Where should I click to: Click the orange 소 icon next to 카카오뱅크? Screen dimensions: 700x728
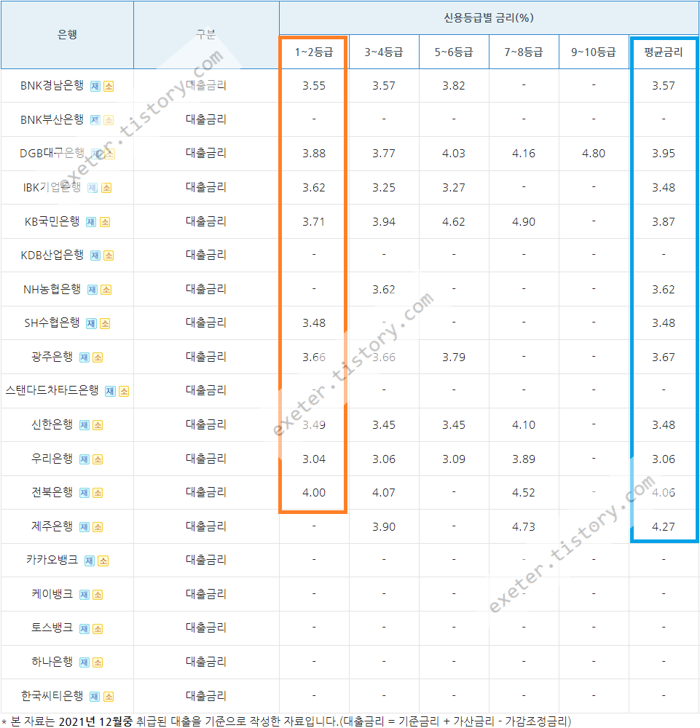tap(103, 561)
